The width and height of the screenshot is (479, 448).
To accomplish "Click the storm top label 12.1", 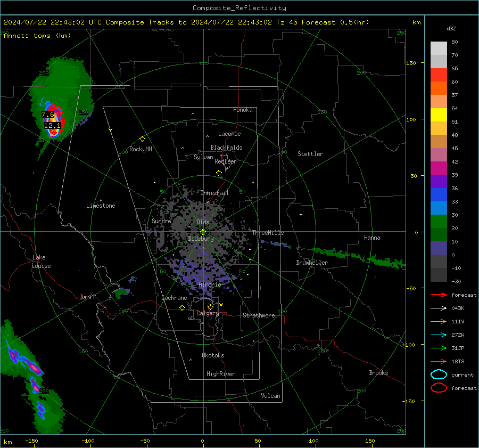I will [52, 125].
